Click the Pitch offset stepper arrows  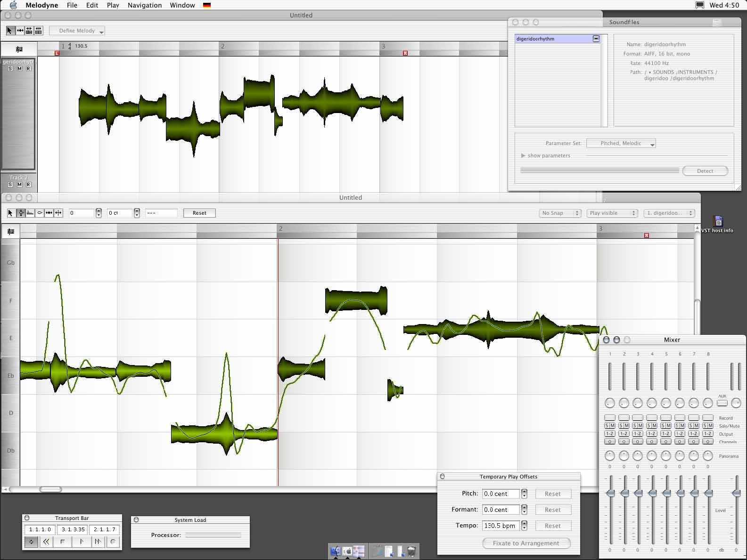point(524,494)
